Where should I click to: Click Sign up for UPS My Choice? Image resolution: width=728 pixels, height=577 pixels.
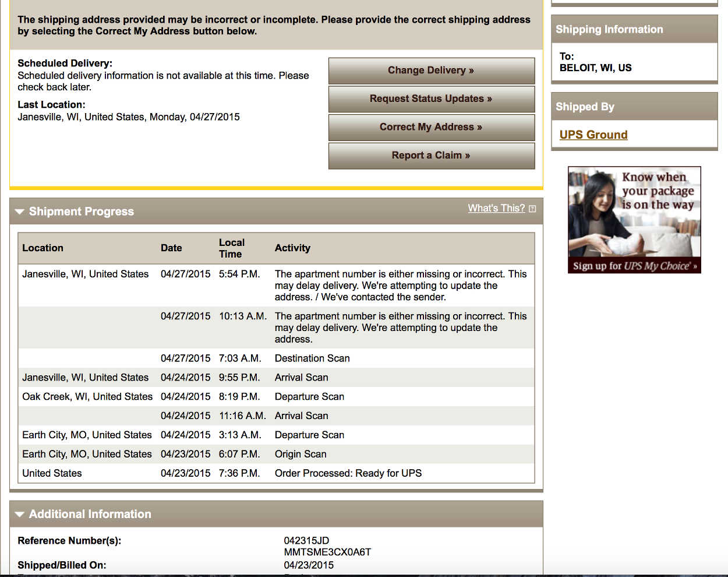[634, 266]
